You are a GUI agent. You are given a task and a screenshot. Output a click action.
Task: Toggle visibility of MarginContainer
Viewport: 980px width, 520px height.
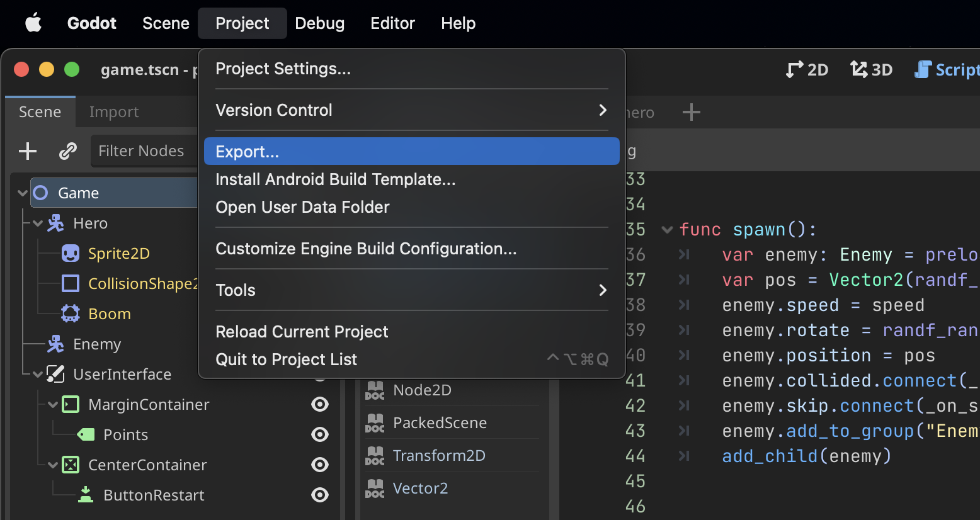tap(320, 404)
